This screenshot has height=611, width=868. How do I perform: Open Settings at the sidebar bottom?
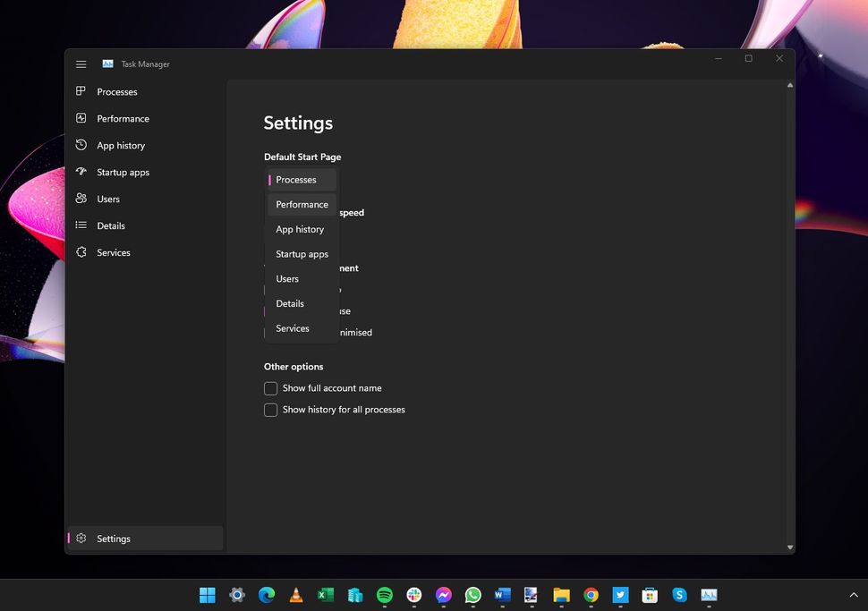[x=113, y=539]
